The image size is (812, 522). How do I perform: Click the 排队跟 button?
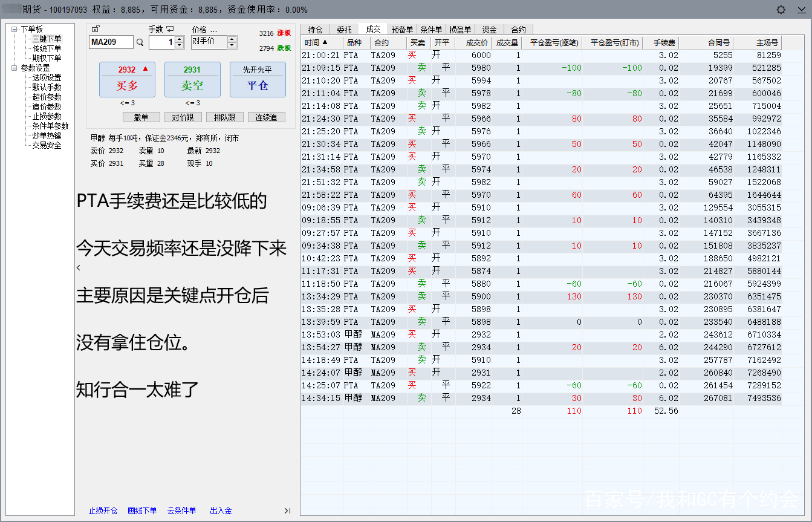[x=224, y=117]
